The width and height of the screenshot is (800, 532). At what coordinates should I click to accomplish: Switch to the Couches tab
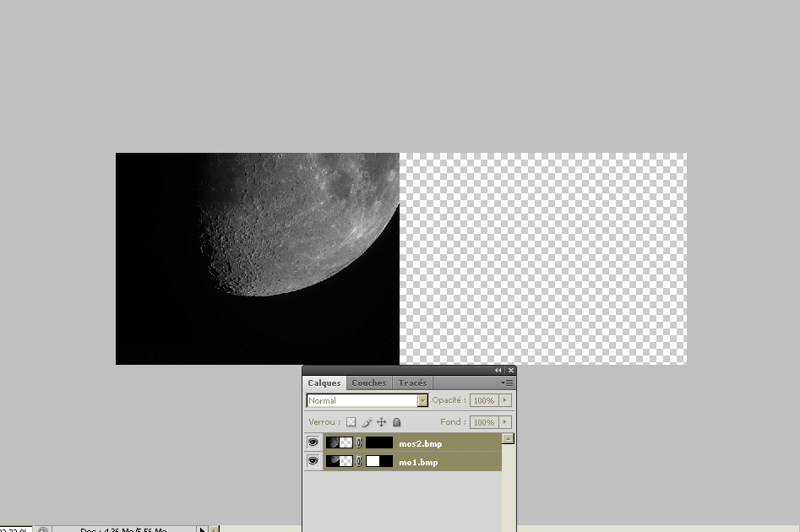tap(369, 383)
